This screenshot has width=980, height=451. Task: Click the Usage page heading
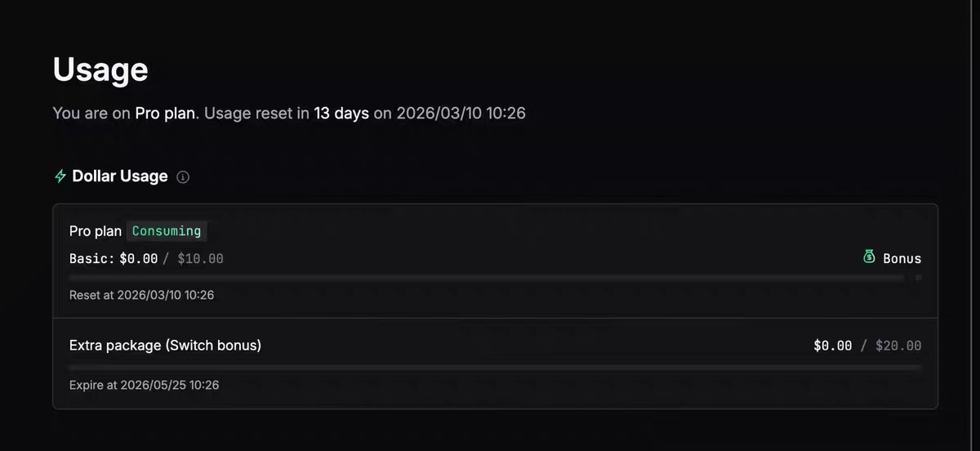(x=100, y=69)
